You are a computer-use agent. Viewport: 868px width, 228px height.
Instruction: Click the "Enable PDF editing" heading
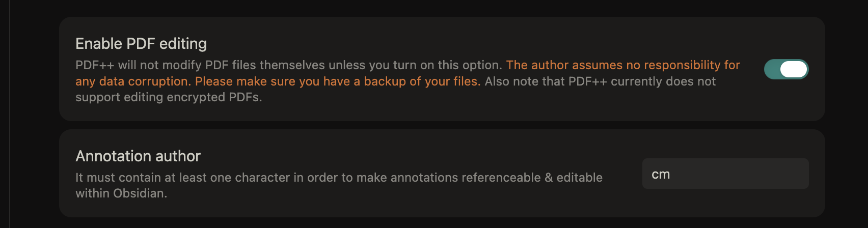tap(141, 44)
